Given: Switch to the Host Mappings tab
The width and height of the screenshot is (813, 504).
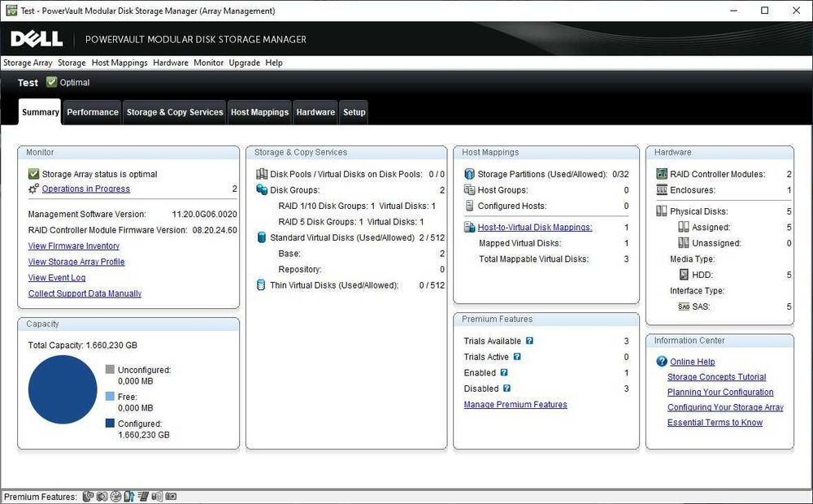Looking at the screenshot, I should point(260,112).
